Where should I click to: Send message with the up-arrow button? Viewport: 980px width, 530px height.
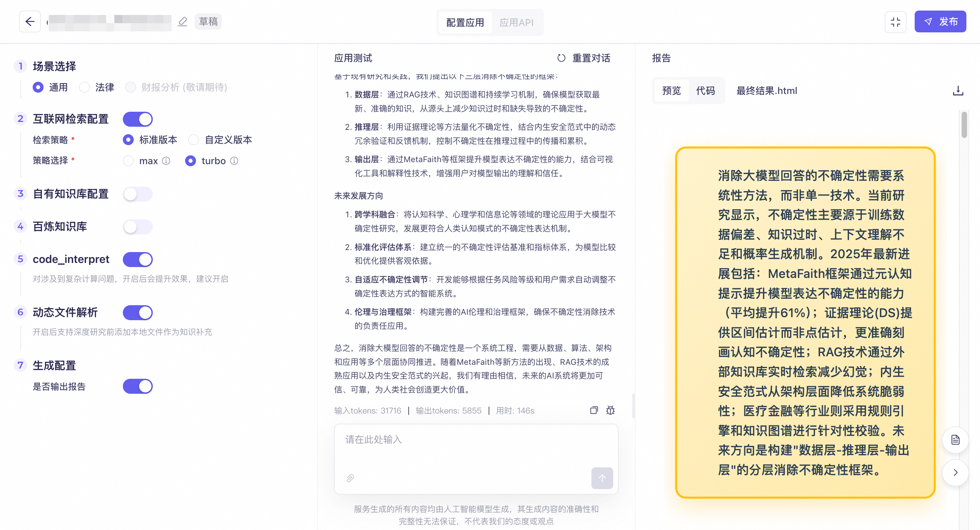602,478
